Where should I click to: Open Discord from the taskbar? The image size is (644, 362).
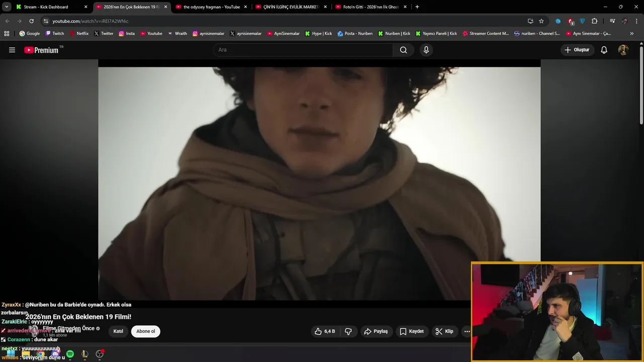click(x=55, y=354)
